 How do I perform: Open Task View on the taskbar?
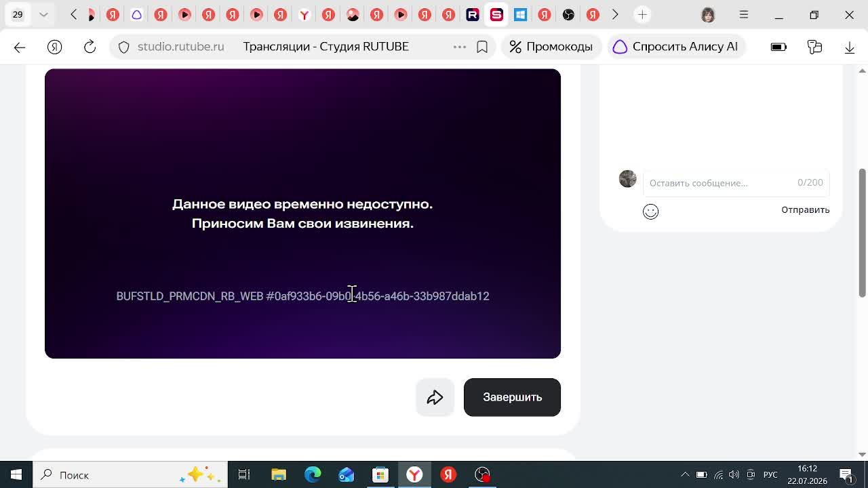[244, 474]
